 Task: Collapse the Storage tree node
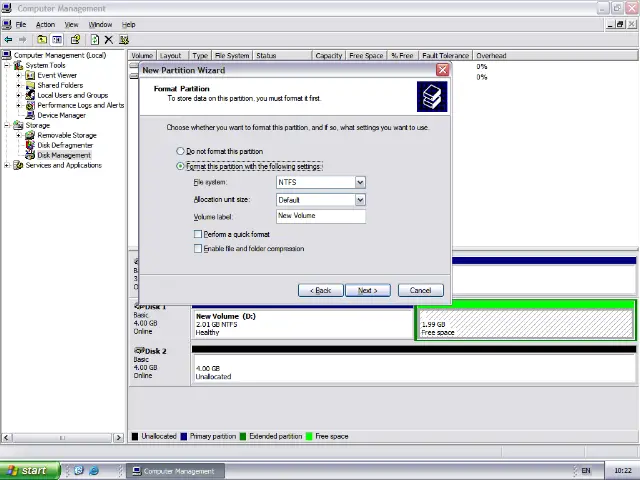click(x=7, y=125)
